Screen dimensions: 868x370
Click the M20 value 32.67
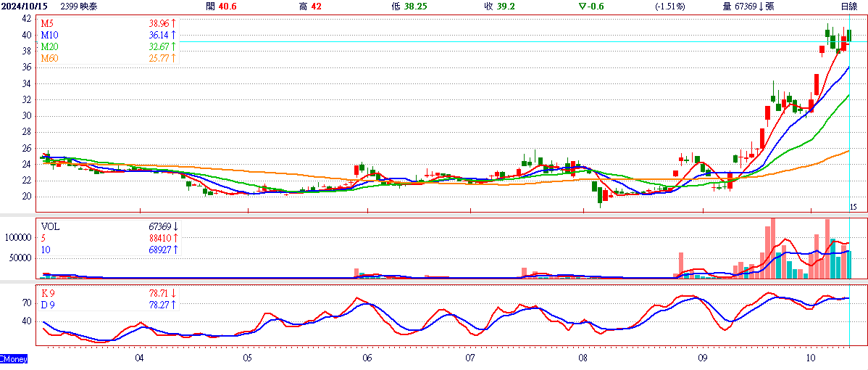coord(159,46)
